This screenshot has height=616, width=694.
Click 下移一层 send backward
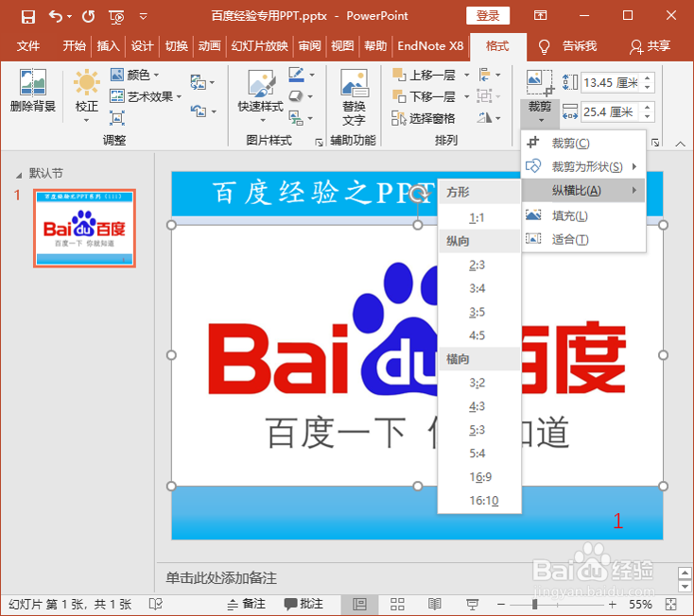424,96
